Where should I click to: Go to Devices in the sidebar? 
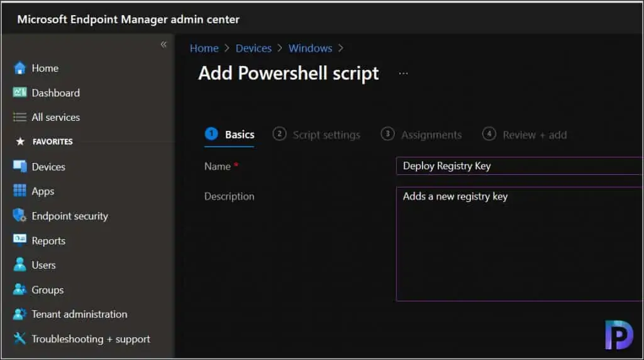[48, 167]
